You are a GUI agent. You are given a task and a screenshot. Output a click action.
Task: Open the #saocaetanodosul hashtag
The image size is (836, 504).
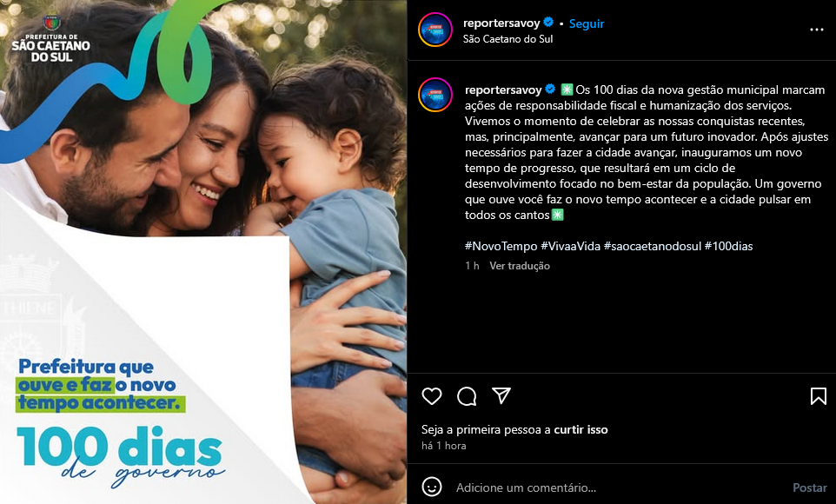[x=652, y=246]
